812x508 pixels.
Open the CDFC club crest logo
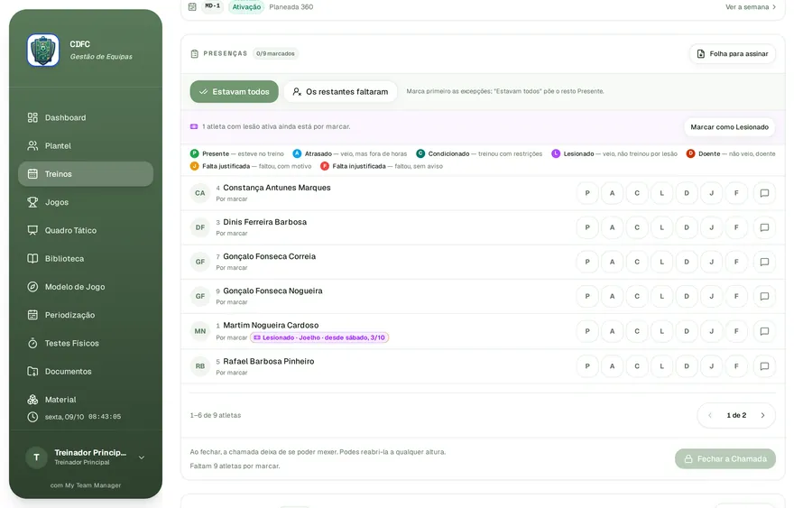tap(43, 51)
